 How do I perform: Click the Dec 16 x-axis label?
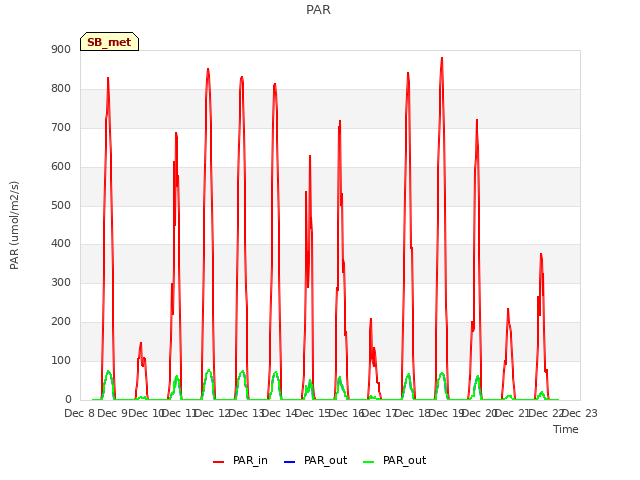[x=346, y=413]
